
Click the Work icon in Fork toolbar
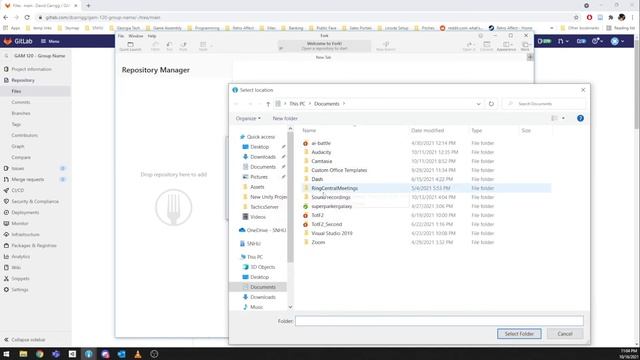(x=525, y=46)
